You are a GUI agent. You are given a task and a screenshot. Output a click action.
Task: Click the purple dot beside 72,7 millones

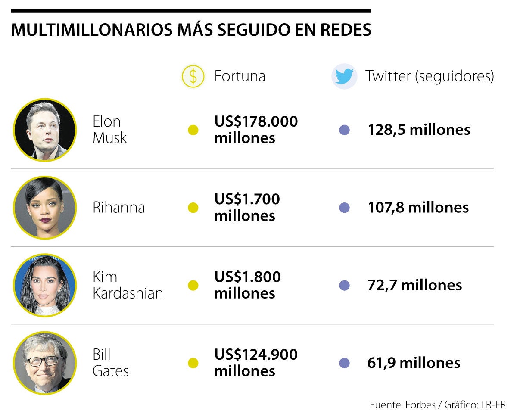(344, 285)
